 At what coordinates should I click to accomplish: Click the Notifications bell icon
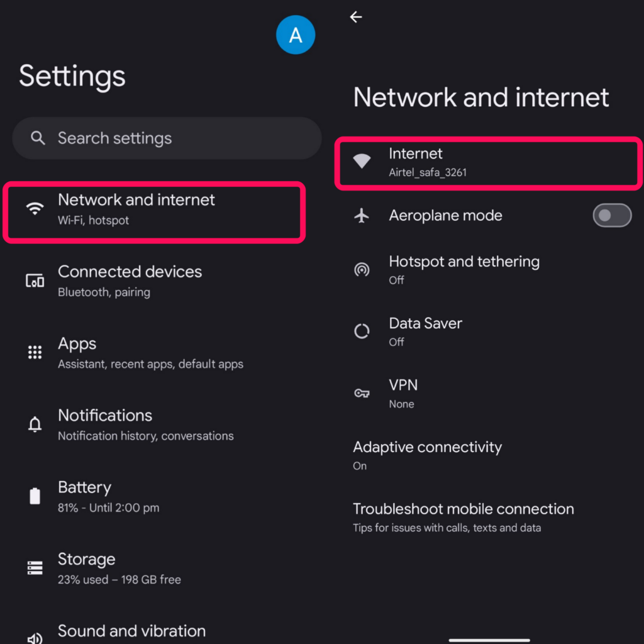pos(35,424)
